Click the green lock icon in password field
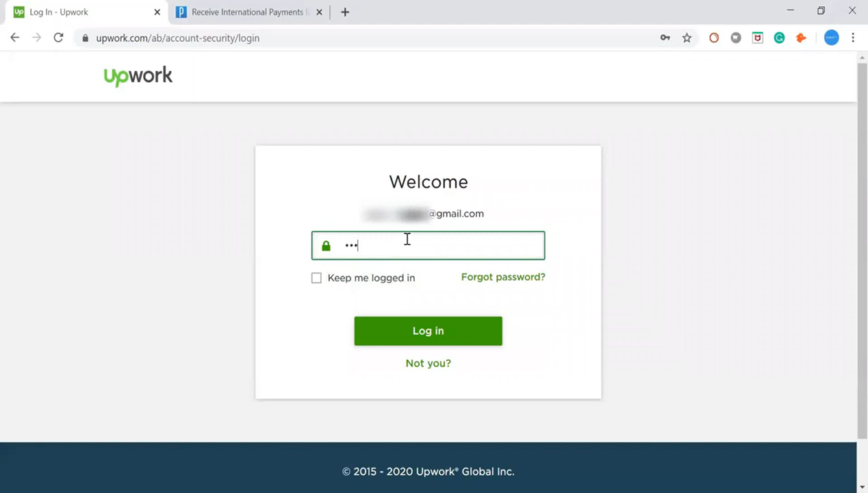The height and width of the screenshot is (493, 868). point(326,246)
